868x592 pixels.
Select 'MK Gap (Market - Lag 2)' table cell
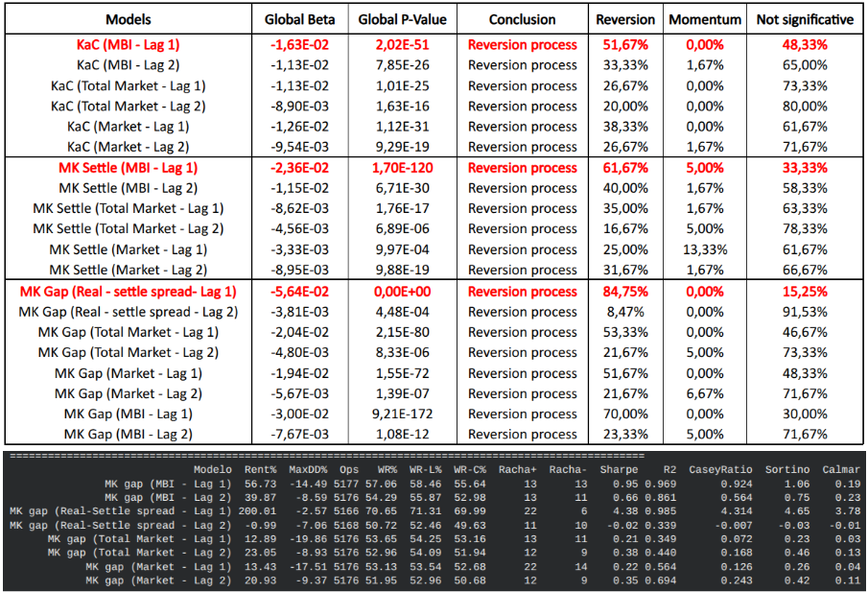pyautogui.click(x=129, y=393)
